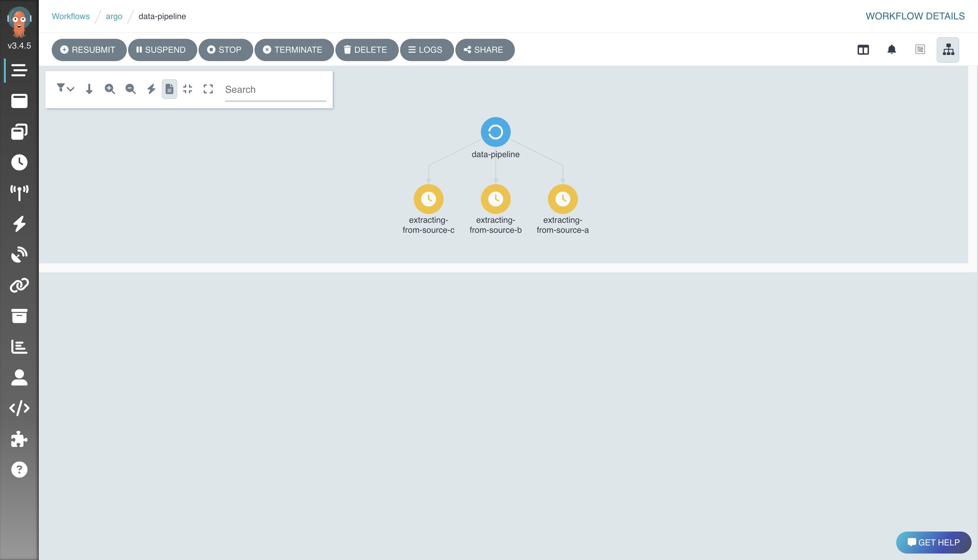Click the expand all nodes icon
978x560 pixels.
pyautogui.click(x=208, y=89)
